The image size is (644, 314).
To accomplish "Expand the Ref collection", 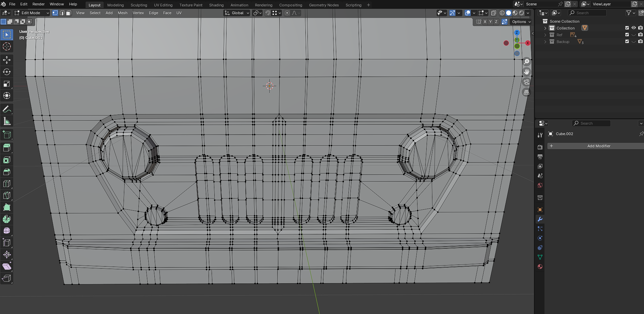I will [x=545, y=35].
